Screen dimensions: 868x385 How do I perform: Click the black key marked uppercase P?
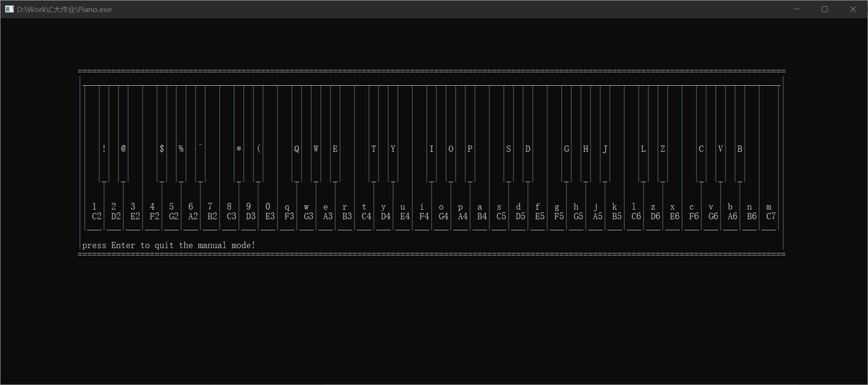[x=470, y=135]
